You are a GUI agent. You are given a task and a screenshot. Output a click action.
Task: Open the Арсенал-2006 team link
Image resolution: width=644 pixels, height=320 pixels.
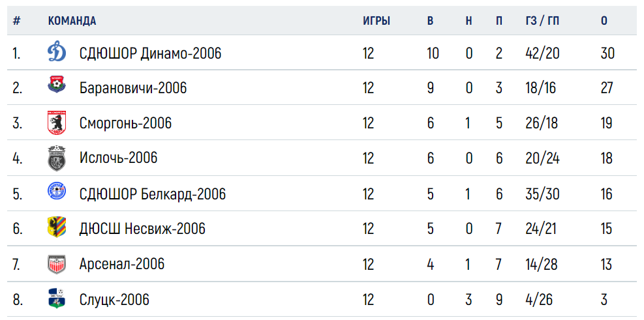(121, 264)
